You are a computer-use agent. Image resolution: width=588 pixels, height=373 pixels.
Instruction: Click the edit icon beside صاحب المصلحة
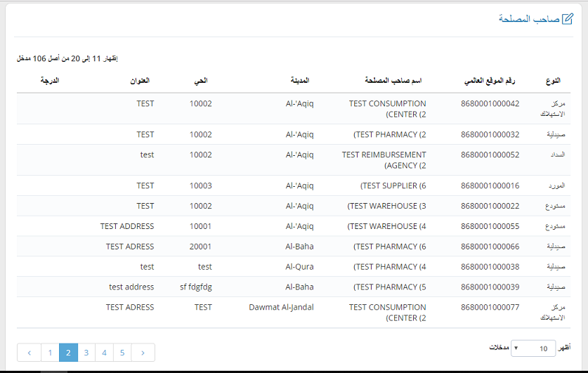click(x=568, y=19)
